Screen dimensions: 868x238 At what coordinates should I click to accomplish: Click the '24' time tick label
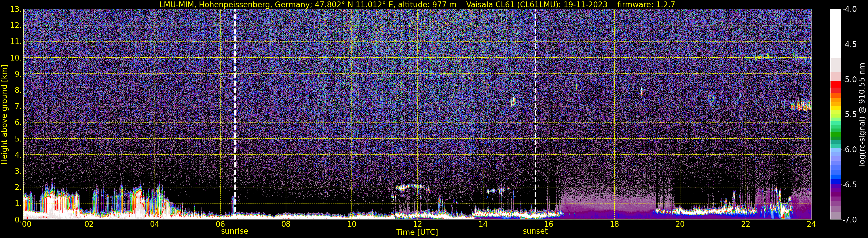(x=811, y=224)
